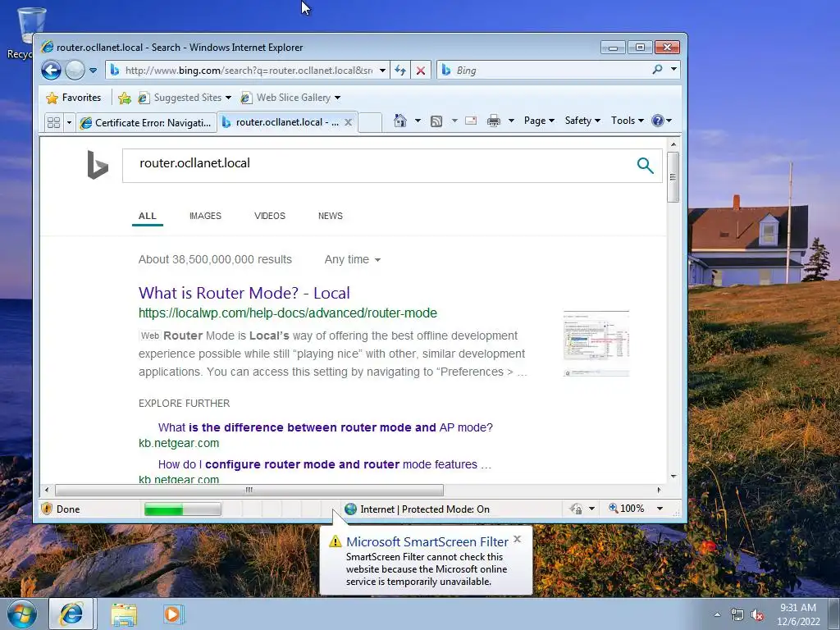Click the green page loading progress bar

183,509
